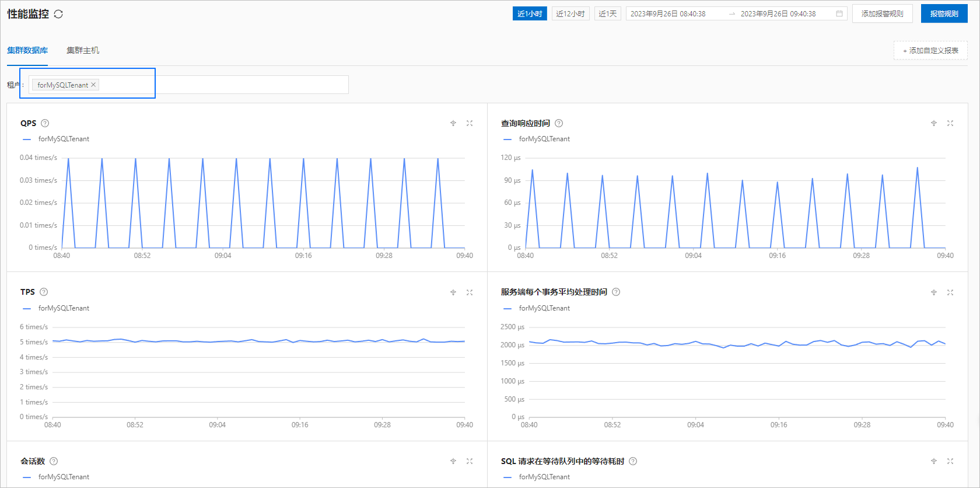Viewport: 980px width, 488px height.
Task: Open help for SQL 请求在等待队列中的等待耗时
Action: (x=633, y=461)
